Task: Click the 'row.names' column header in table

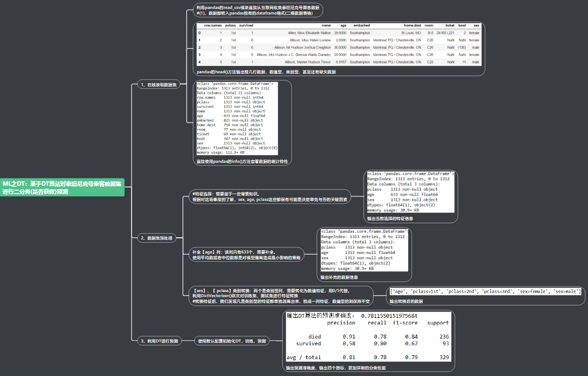Action: pos(213,26)
